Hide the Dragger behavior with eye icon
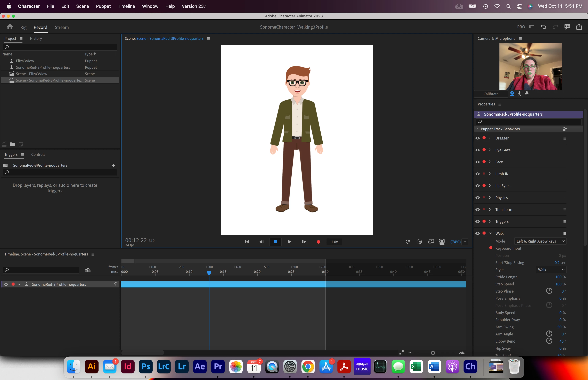 477,138
